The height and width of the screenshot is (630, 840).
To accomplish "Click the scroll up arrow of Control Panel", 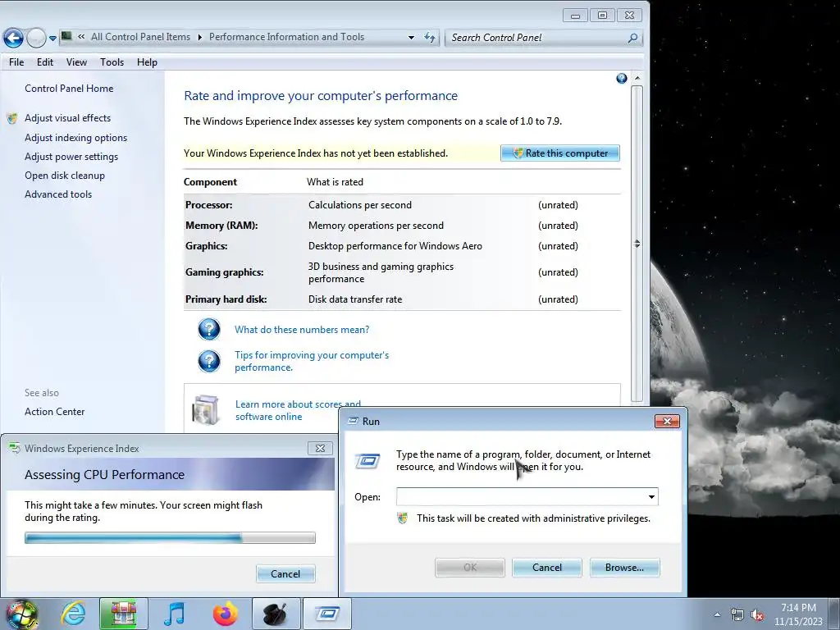I will (x=637, y=78).
